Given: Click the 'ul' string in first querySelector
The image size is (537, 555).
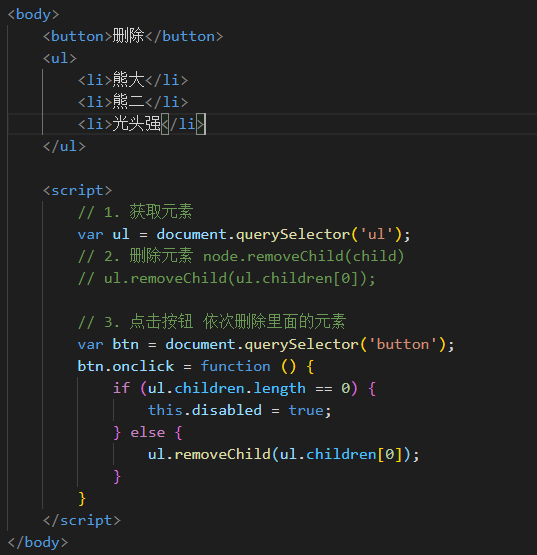Looking at the screenshot, I should (x=376, y=234).
